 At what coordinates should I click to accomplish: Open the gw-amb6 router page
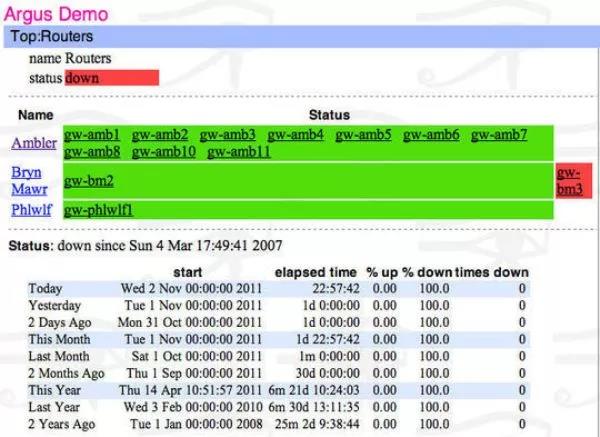point(431,135)
